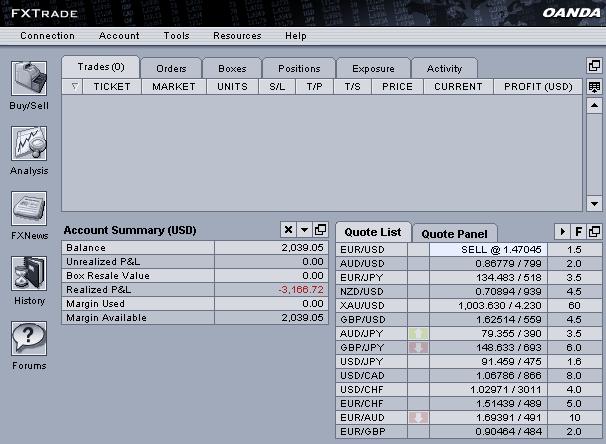Click the F button in quote panel
This screenshot has width=606, height=444.
(x=579, y=231)
